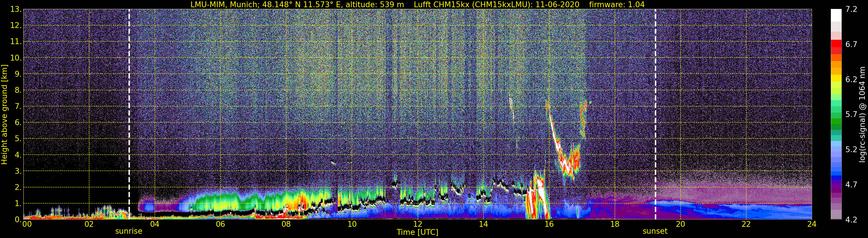The image size is (868, 238).
Task: Click the time axis tick label 10
Action: pos(352,224)
